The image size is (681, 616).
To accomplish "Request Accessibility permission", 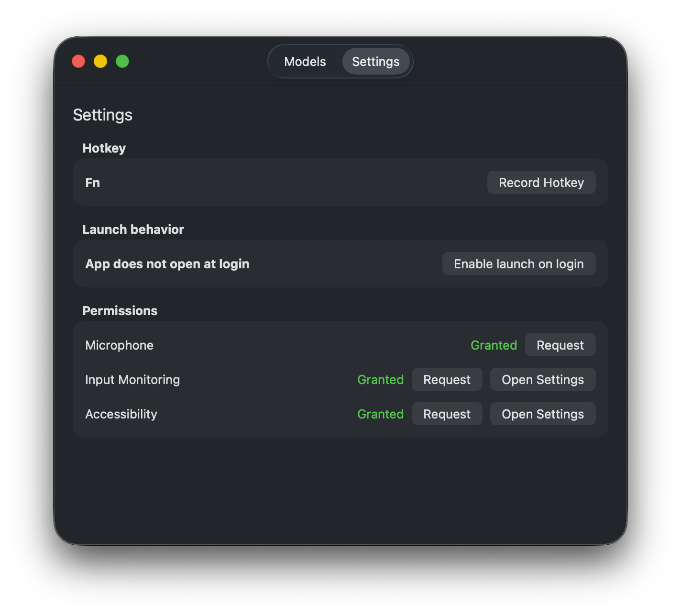I will 447,414.
